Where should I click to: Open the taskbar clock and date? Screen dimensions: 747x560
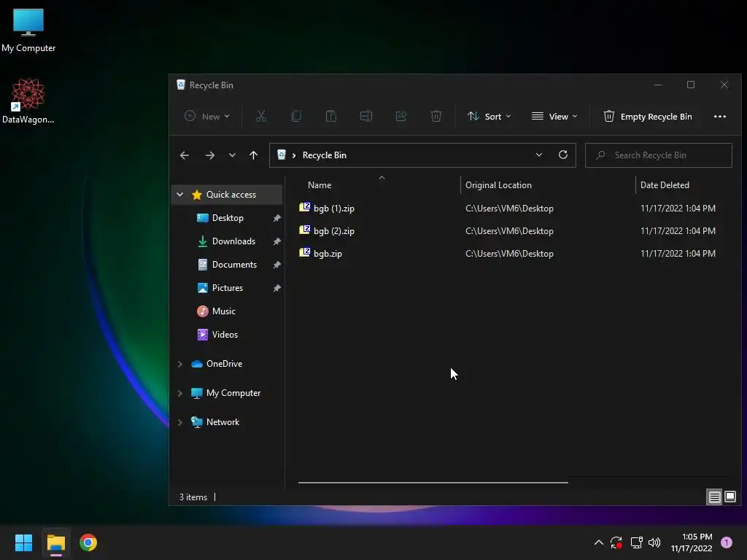(x=692, y=542)
